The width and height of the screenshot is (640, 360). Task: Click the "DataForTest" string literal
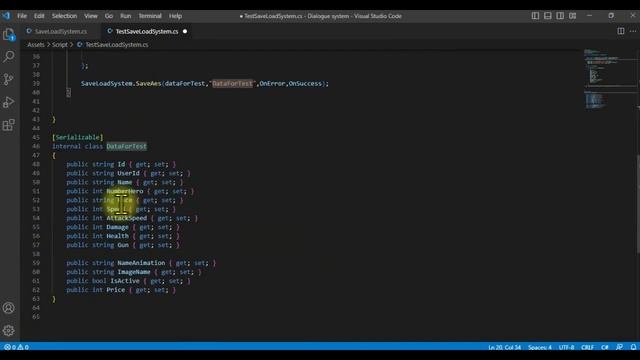(x=232, y=83)
